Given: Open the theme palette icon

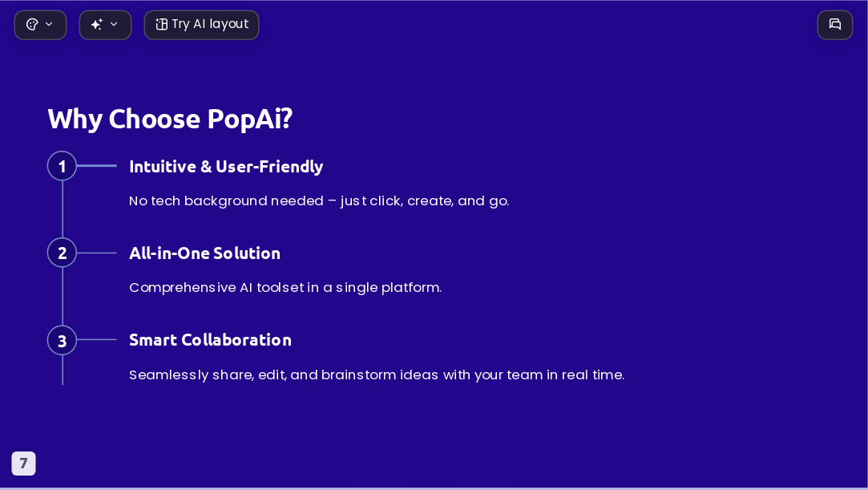Looking at the screenshot, I should point(32,24).
